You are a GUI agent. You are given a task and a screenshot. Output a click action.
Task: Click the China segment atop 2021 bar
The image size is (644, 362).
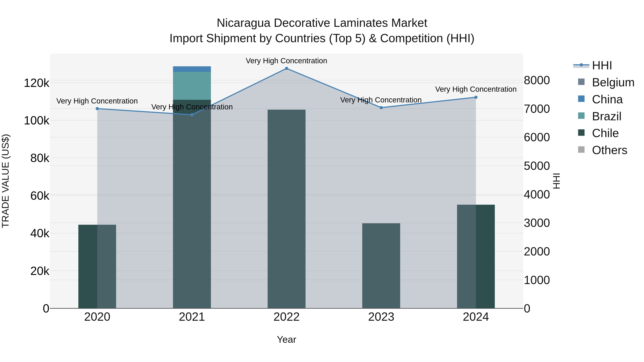coord(192,69)
